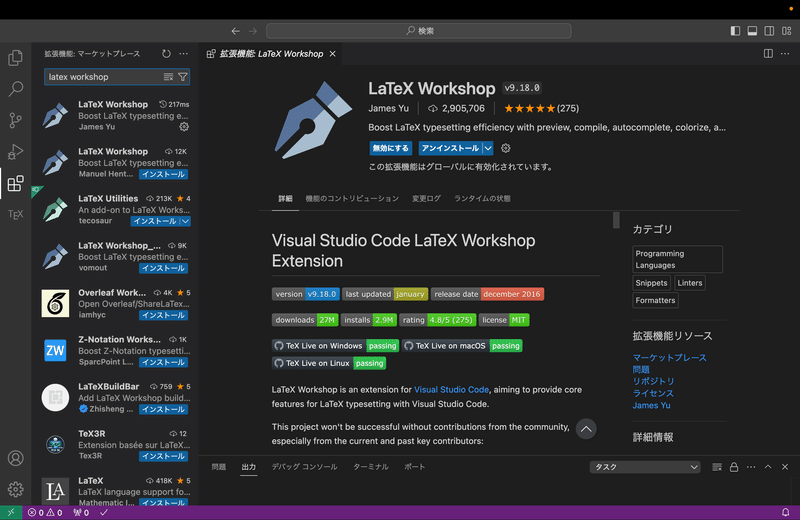Open the タスク output channel dropdown
Viewport: 800px width, 520px height.
[x=645, y=467]
